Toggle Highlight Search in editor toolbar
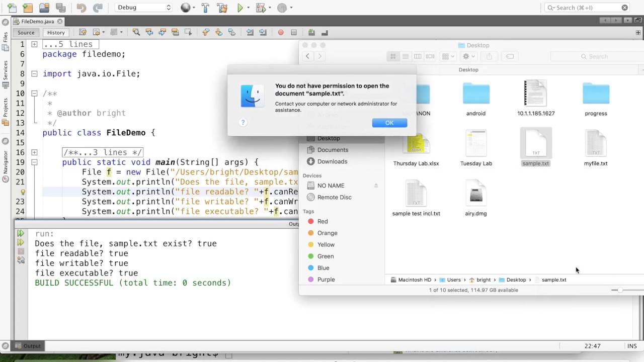 (x=175, y=32)
